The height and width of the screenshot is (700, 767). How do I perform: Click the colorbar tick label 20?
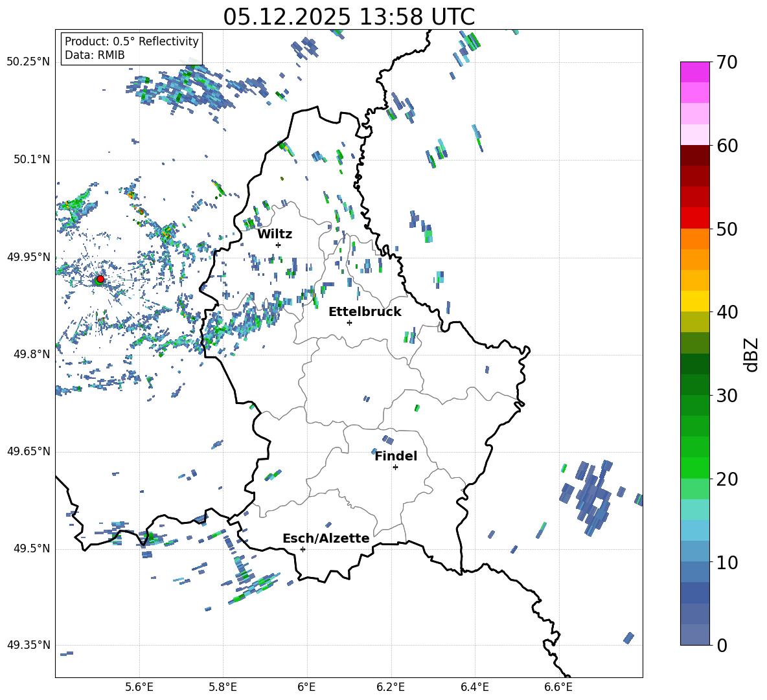pos(727,479)
